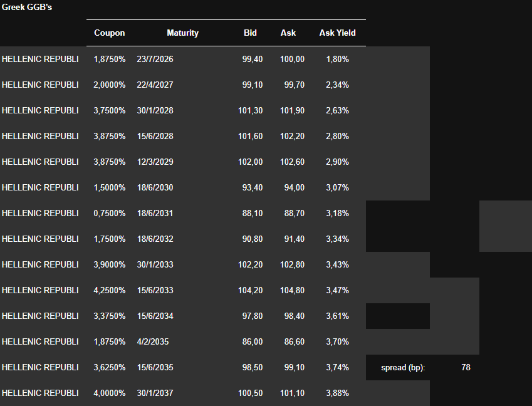Click the Coupon column header

[110, 33]
